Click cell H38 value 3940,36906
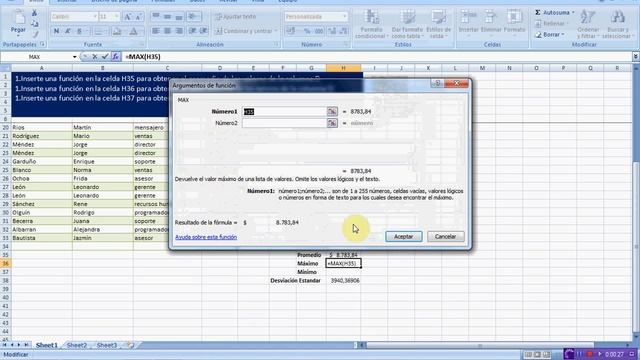The image size is (640, 360). pyautogui.click(x=344, y=281)
